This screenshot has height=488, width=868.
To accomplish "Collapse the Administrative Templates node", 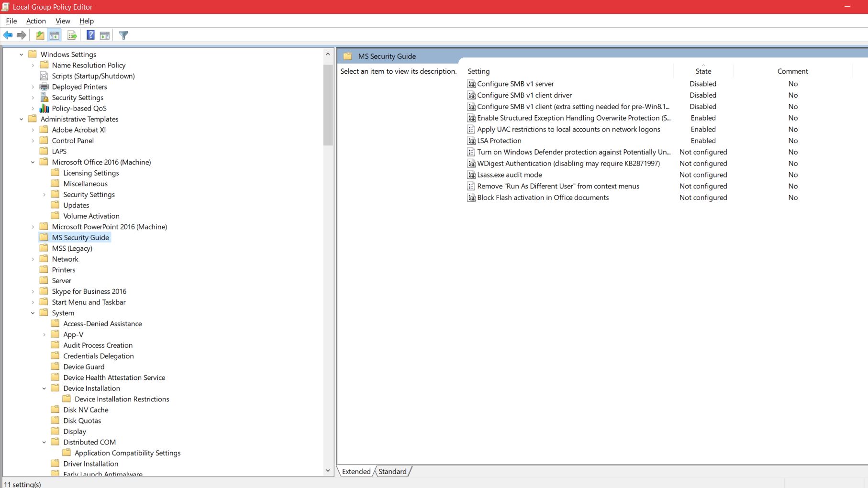I will point(21,119).
